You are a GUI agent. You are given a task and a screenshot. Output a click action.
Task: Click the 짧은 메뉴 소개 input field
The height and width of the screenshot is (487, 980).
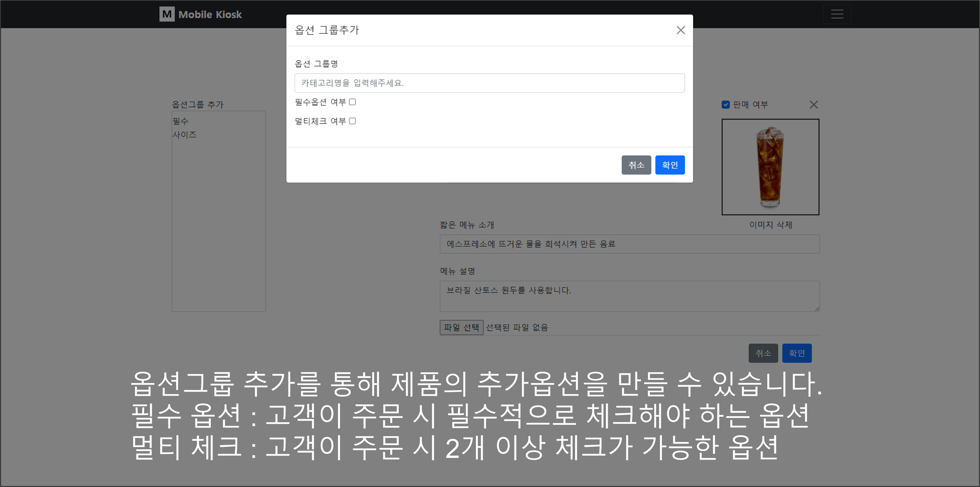click(x=630, y=244)
